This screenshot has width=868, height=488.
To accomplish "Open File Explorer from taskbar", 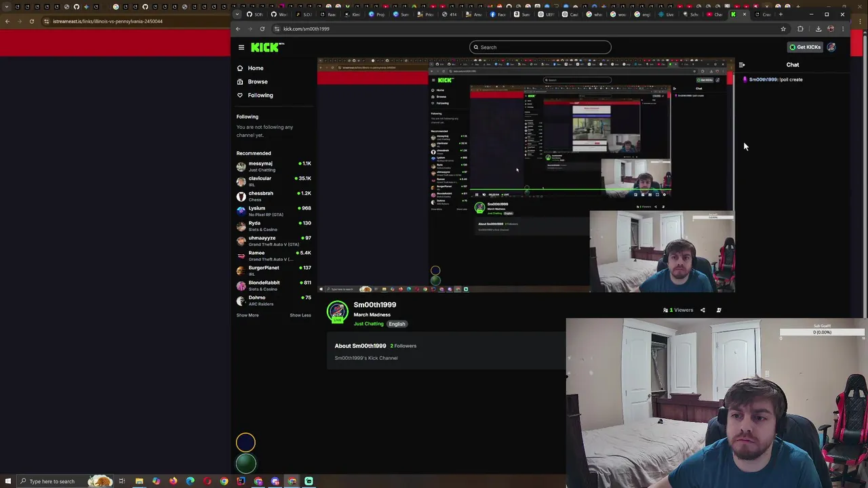I will point(139,481).
